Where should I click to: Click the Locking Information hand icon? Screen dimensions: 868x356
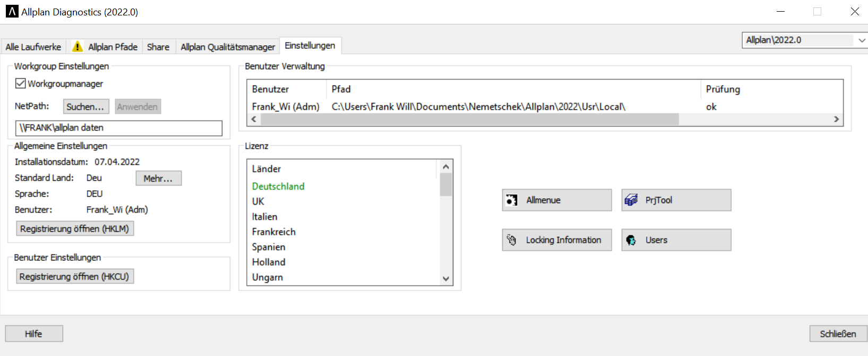coord(512,240)
